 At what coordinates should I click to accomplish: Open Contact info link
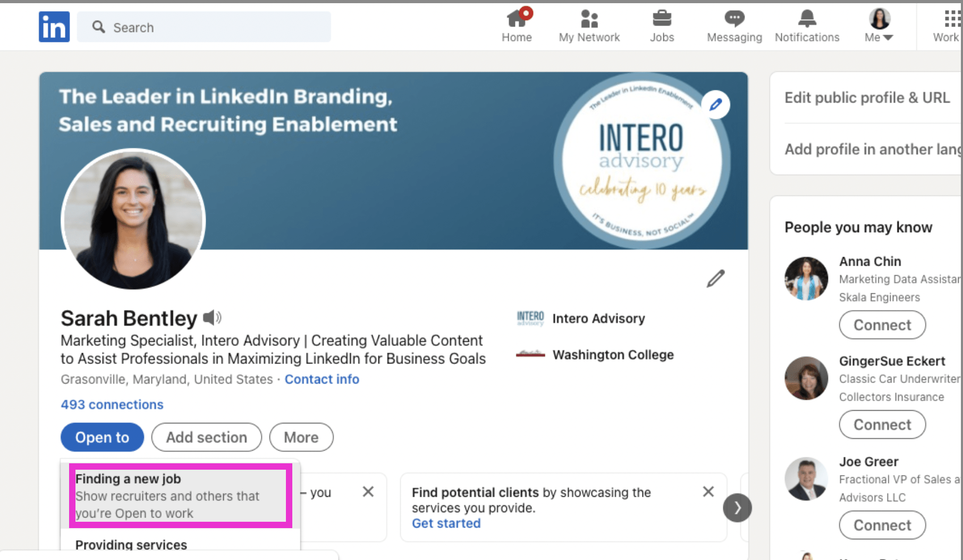(322, 379)
